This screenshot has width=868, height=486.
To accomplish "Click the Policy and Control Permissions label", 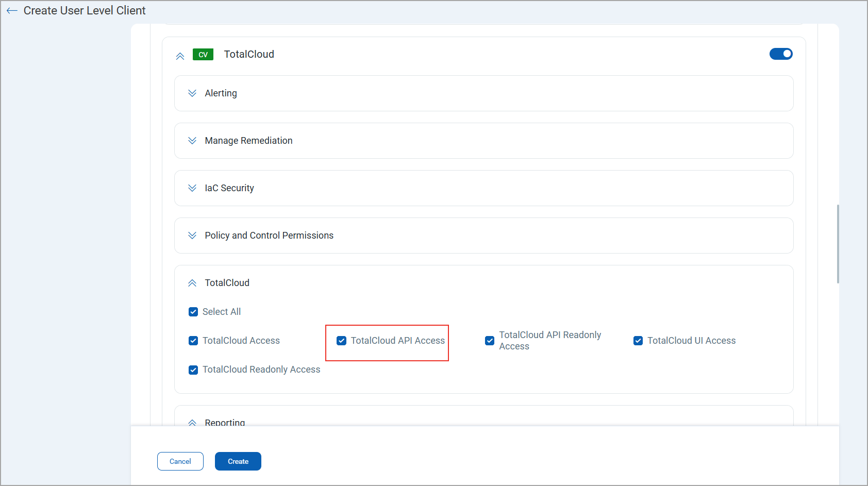I will pyautogui.click(x=269, y=236).
